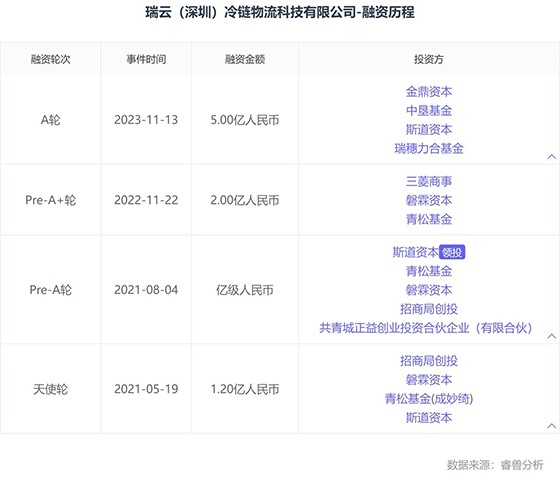Open 青松基金 link in Pre-A+轮 row
The width and height of the screenshot is (560, 480).
[429, 219]
